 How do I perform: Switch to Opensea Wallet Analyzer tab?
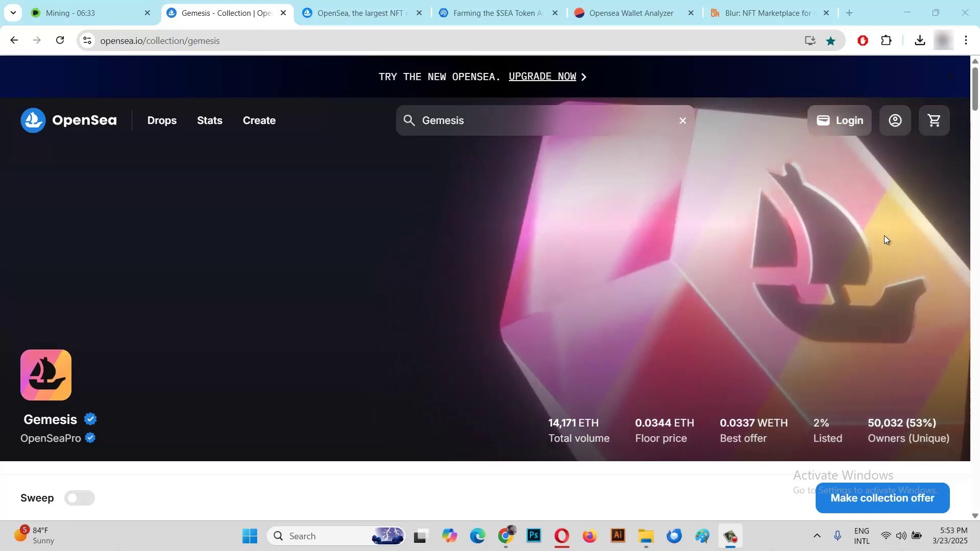(631, 13)
